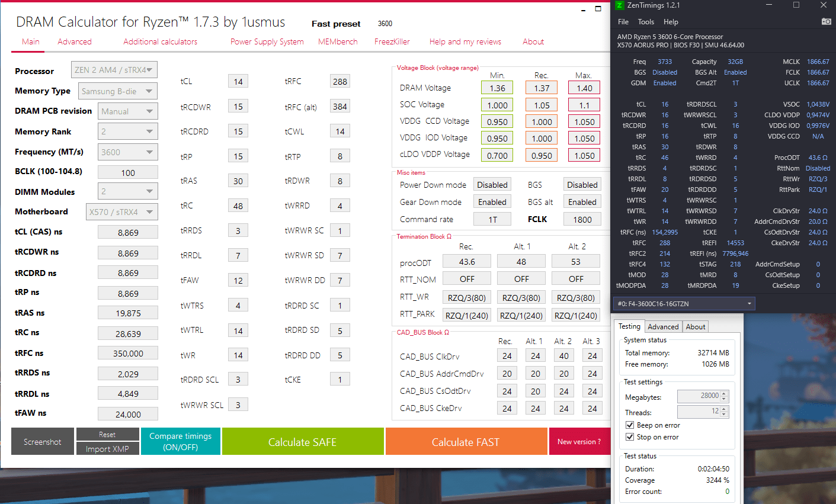The image size is (836, 504).
Task: Click the MCLK 1866.67 value in ZenTimings
Action: tap(818, 62)
